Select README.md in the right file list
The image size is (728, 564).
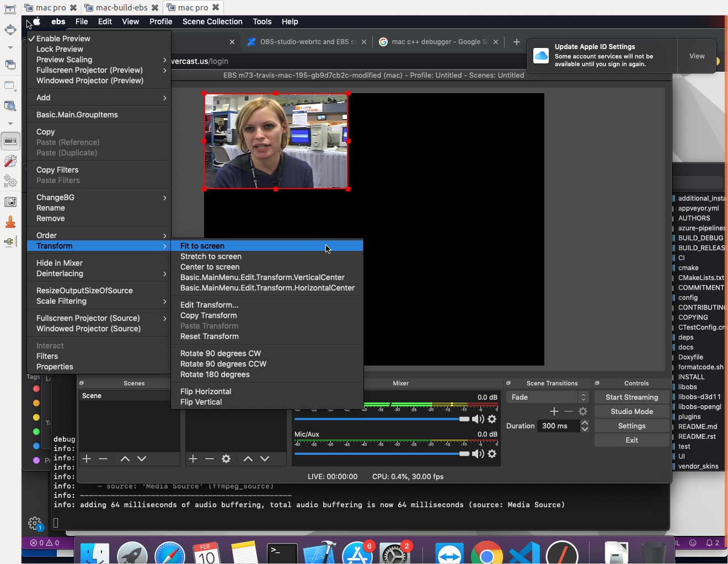[698, 426]
